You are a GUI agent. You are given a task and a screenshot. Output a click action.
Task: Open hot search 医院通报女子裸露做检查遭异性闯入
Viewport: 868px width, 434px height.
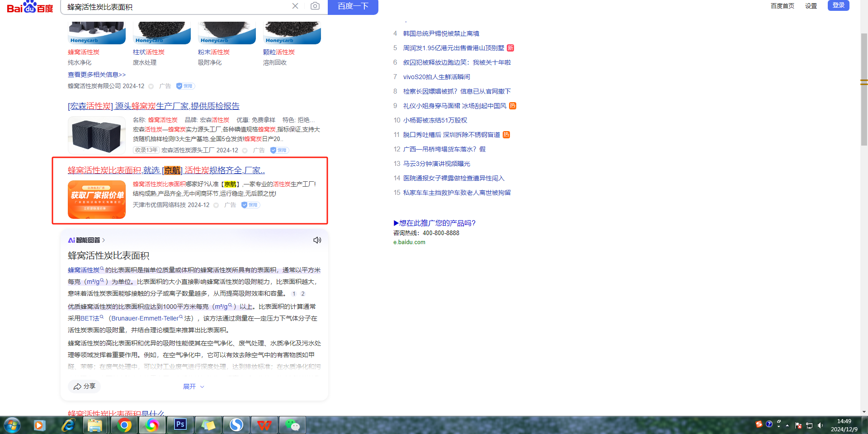pos(454,178)
